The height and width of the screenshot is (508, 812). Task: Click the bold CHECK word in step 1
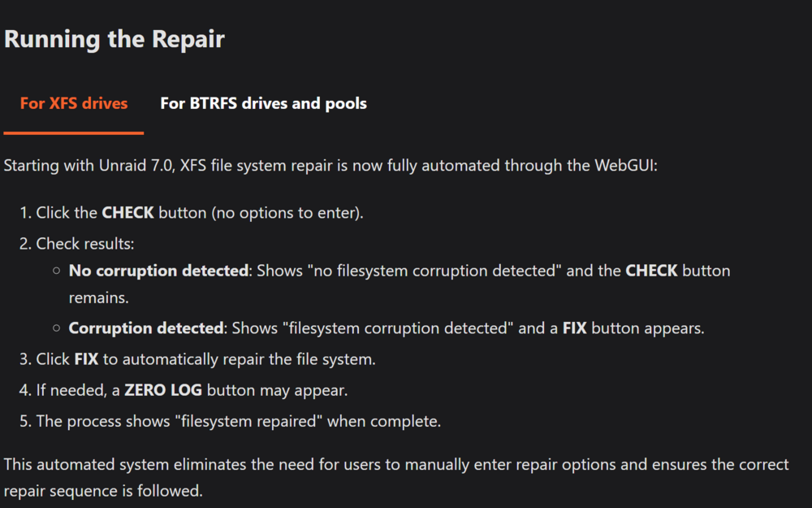(128, 212)
